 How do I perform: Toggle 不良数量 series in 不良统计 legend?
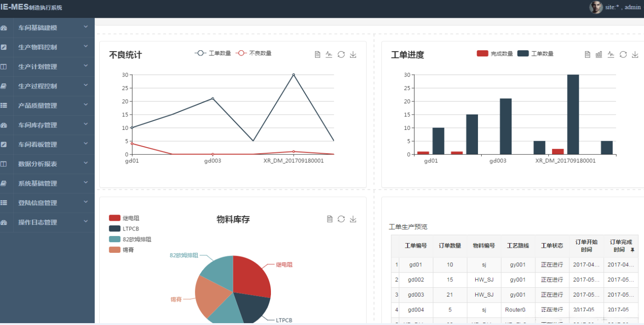coord(253,53)
